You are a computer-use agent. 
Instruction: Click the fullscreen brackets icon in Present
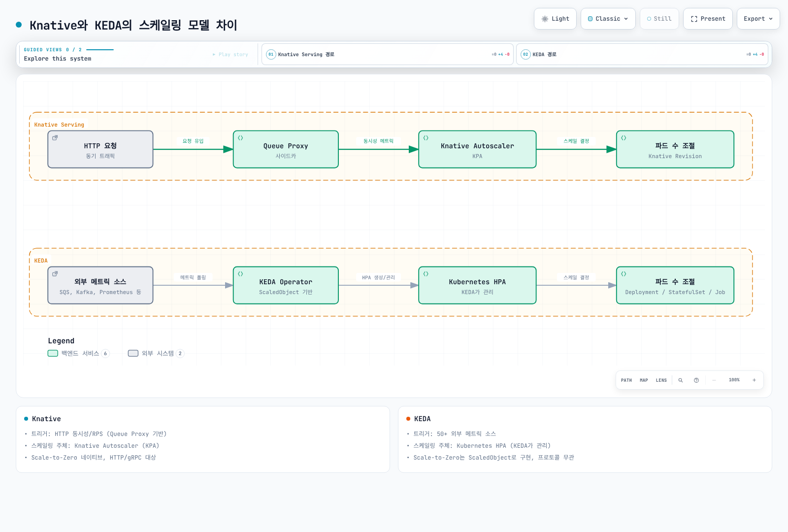[694, 19]
